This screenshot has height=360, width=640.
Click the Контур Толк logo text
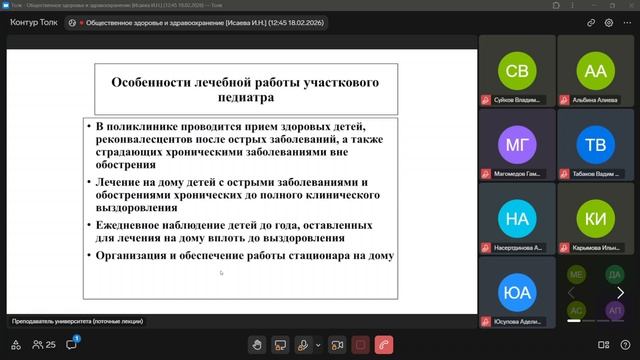coord(34,22)
